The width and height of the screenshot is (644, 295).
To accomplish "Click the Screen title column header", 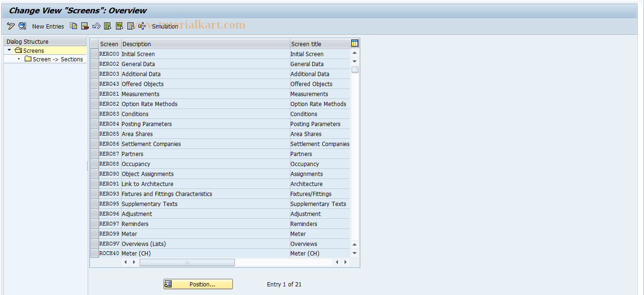I will click(320, 44).
